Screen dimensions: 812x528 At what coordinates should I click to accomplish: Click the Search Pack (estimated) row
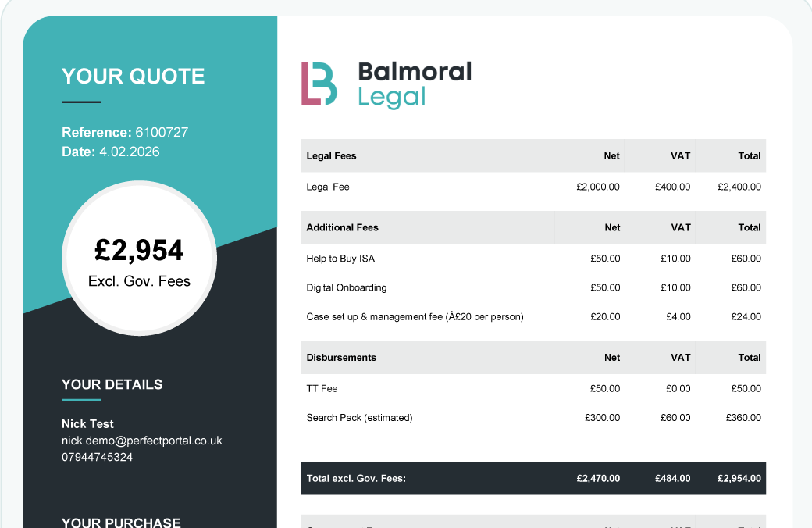(x=359, y=418)
